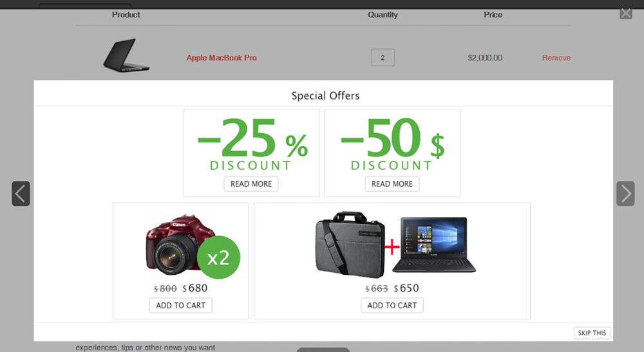Screen dimensions: 644x352
Task: Open Read More under 25% discount
Action: coord(251,184)
